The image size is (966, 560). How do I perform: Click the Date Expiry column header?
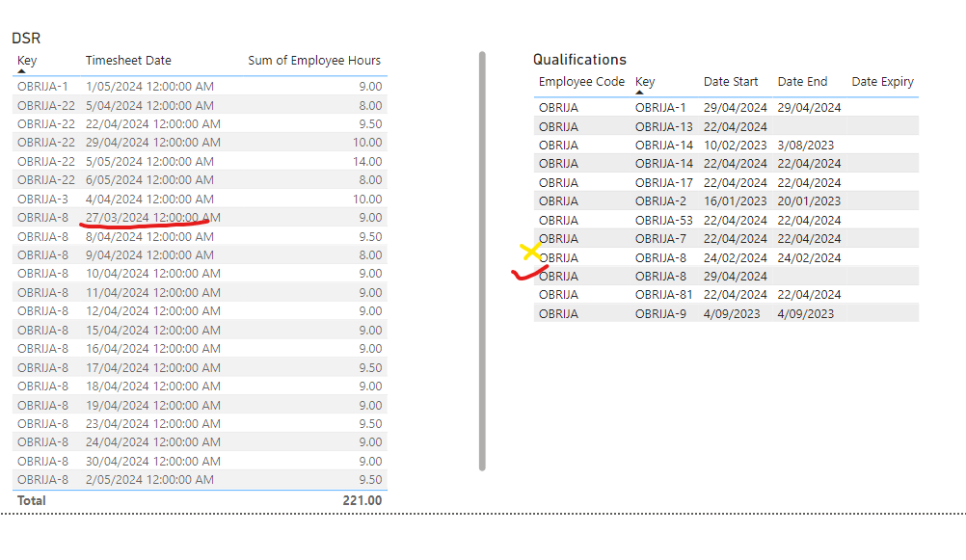[882, 81]
